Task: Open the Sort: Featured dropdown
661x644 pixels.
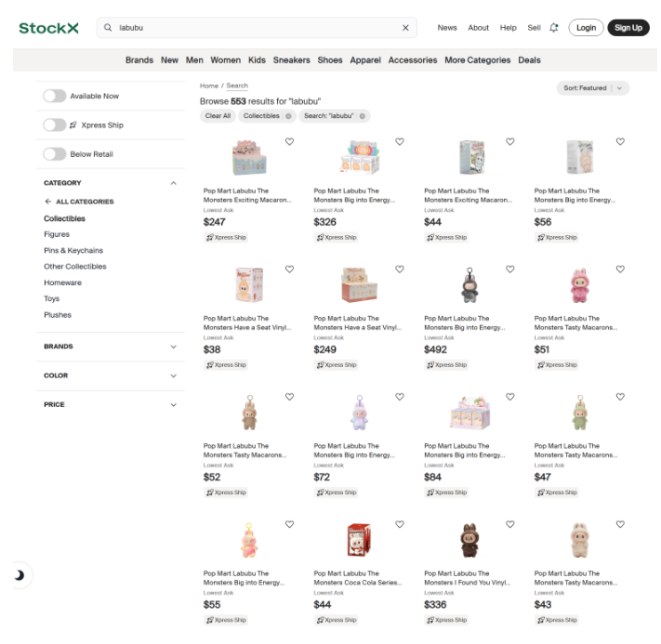Action: pyautogui.click(x=593, y=88)
